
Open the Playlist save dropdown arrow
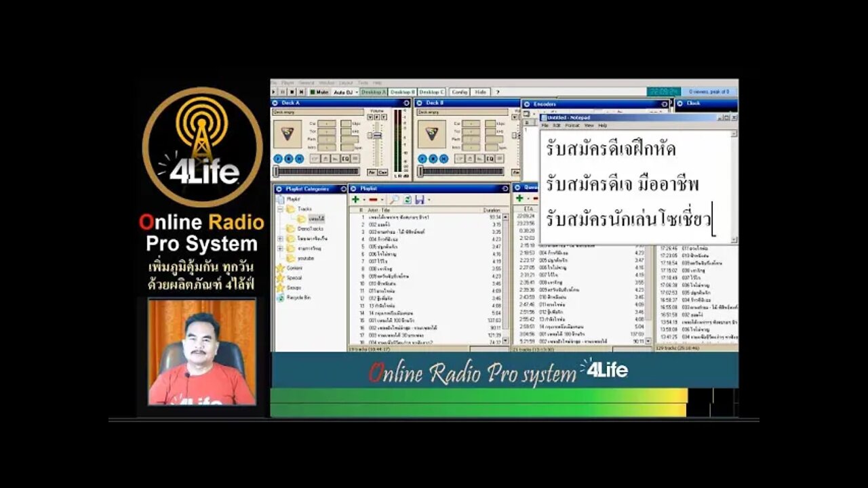[x=429, y=200]
